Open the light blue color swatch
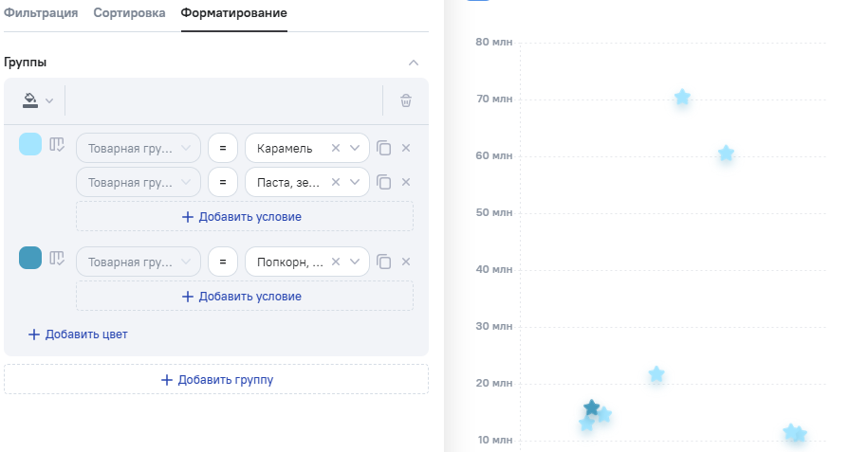Viewport: 868px width, 452px height. (30, 144)
